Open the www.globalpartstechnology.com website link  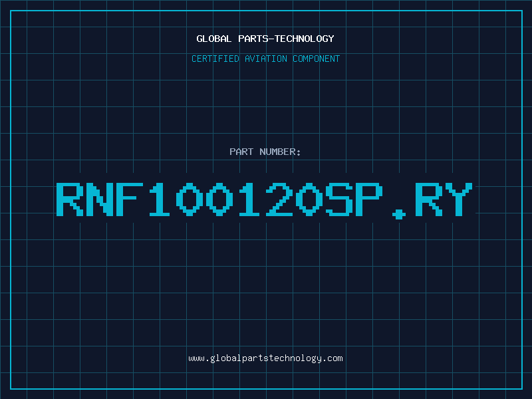265,358
